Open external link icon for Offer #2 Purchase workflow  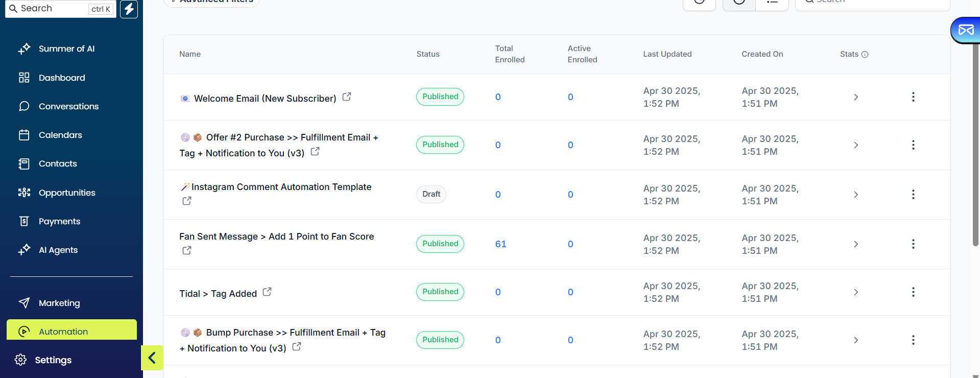point(315,151)
